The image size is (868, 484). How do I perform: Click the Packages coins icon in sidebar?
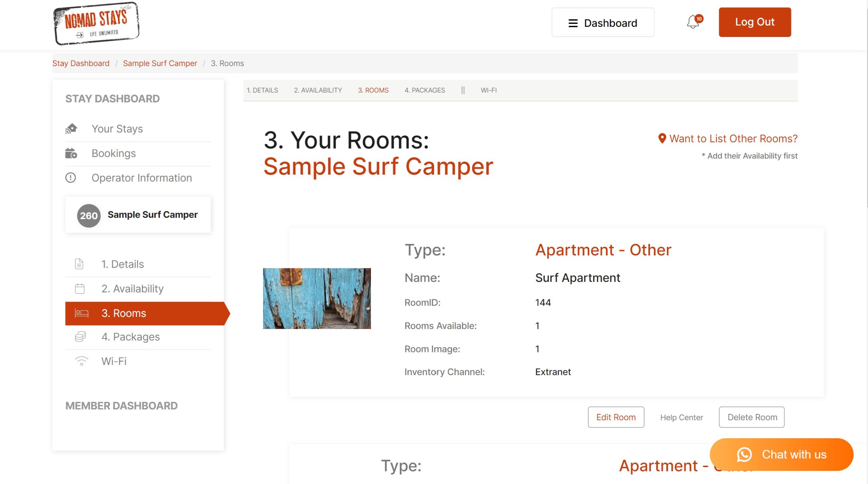(x=80, y=337)
